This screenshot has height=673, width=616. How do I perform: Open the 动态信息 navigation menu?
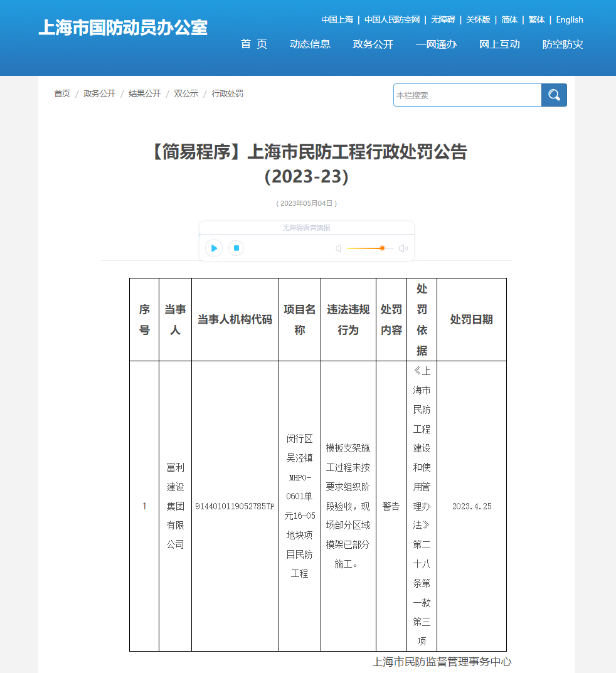[x=310, y=44]
